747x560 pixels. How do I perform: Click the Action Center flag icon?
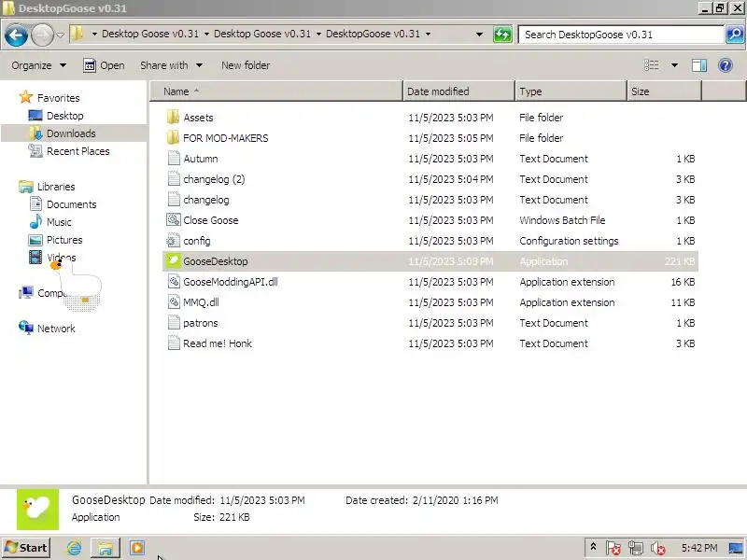pyautogui.click(x=613, y=548)
